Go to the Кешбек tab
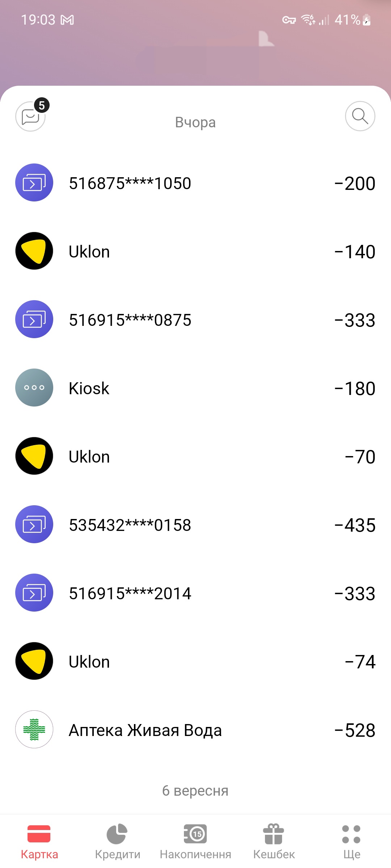Viewport: 391px width, 868px height. (274, 841)
